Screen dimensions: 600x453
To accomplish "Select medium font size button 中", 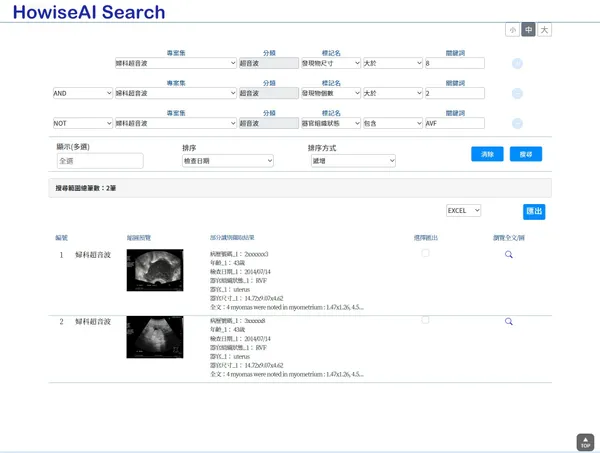I will 528,30.
